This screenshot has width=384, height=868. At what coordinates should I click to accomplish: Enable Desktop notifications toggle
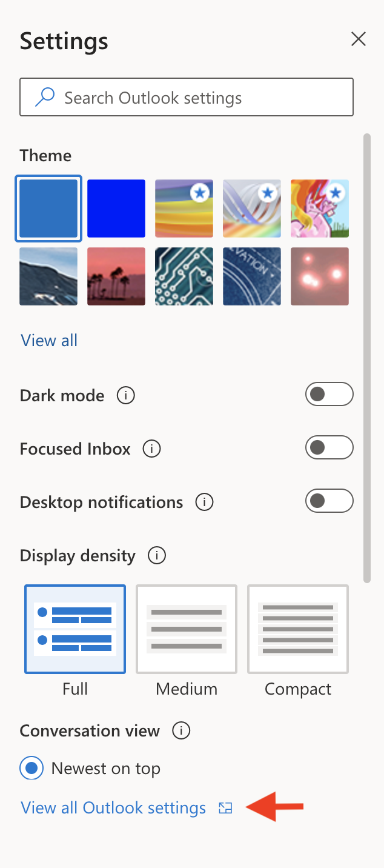tap(329, 501)
